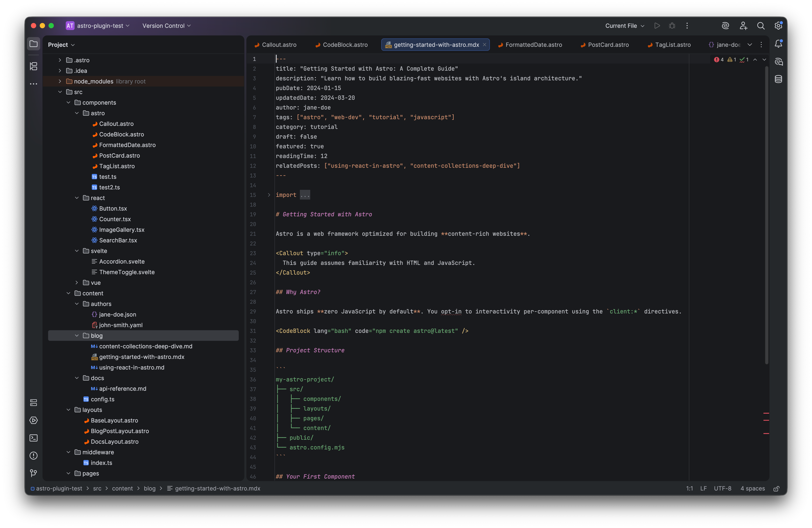Open the Problems tool window icon
Screen dimensions: 812x528
coord(34,456)
